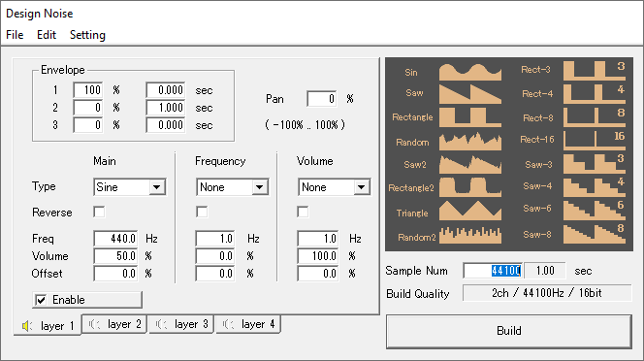Pick the Random waveform preset icon
This screenshot has height=361, width=644.
point(470,142)
